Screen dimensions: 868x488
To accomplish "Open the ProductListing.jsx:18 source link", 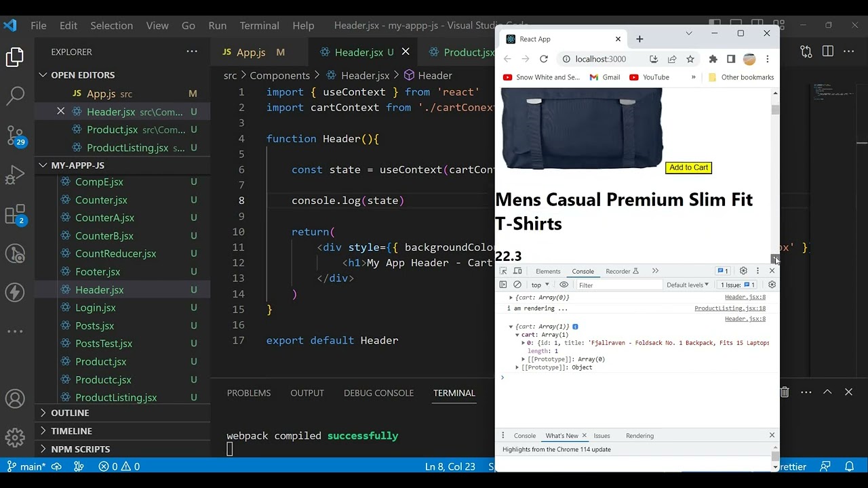I will [x=730, y=308].
